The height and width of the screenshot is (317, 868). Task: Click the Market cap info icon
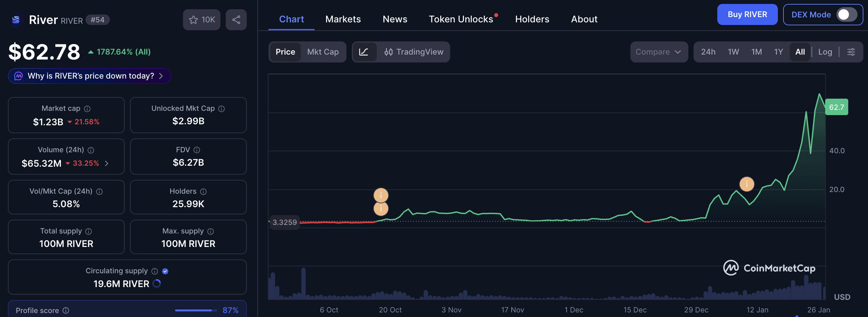coord(87,109)
